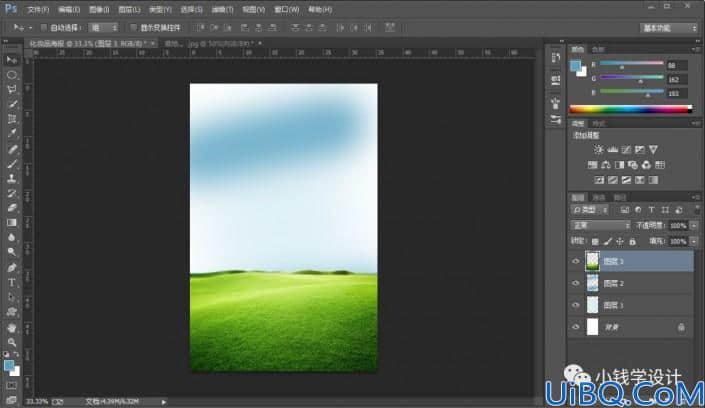Click the B channel slider
705x408 pixels.
[632, 93]
